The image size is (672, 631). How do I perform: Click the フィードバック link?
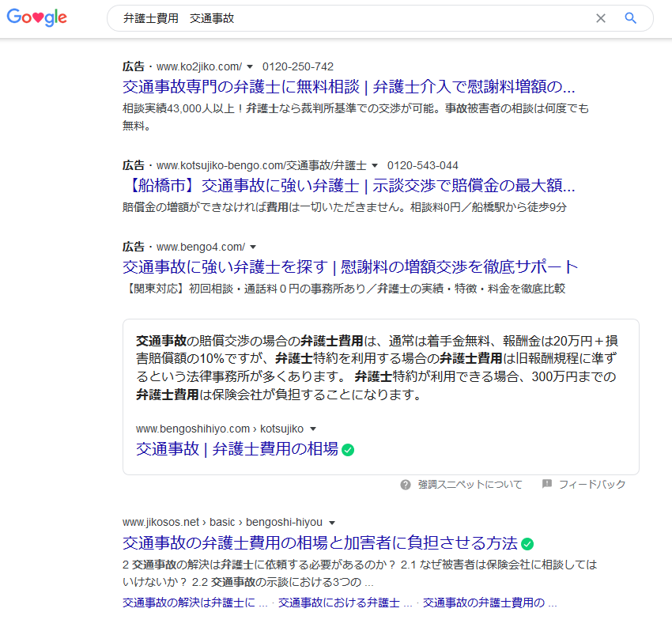(592, 485)
